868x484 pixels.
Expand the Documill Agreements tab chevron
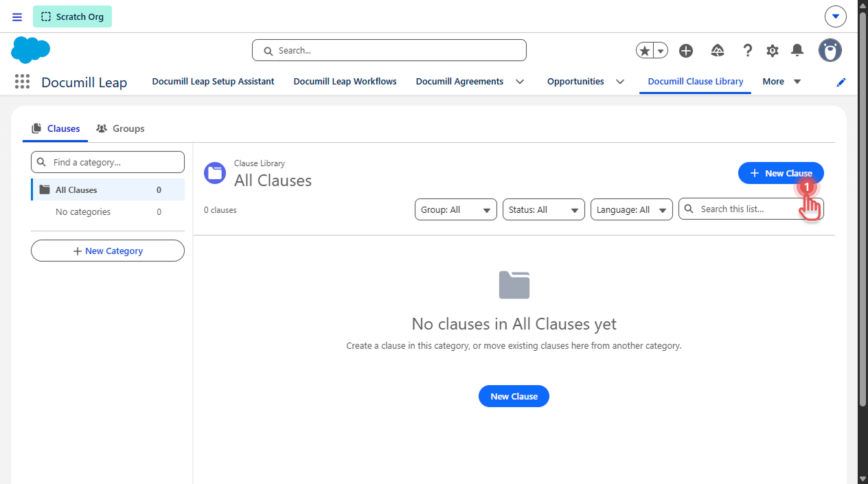[x=520, y=82]
